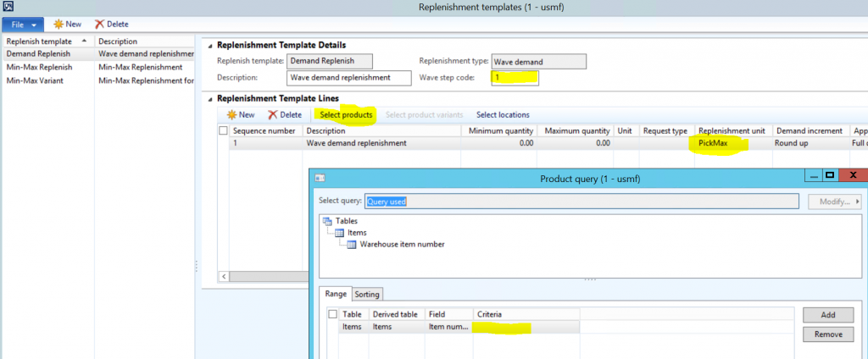
Task: Collapse Replenishment Template Details section
Action: pyautogui.click(x=210, y=46)
